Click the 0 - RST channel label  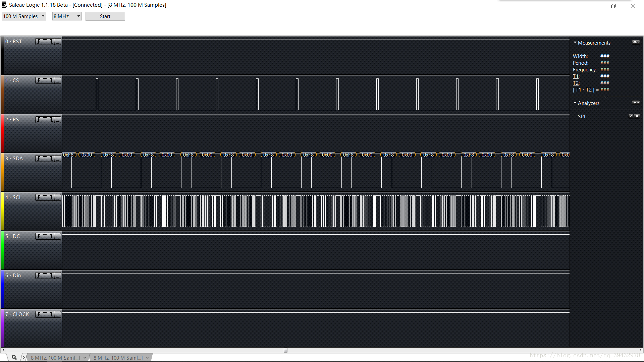coord(13,42)
